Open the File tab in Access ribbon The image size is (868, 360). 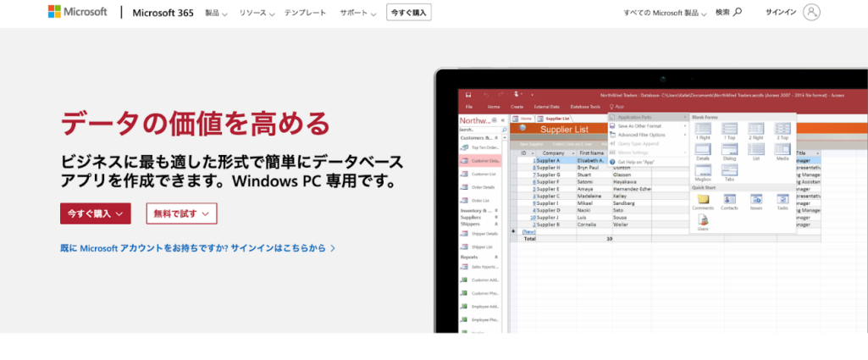point(469,107)
